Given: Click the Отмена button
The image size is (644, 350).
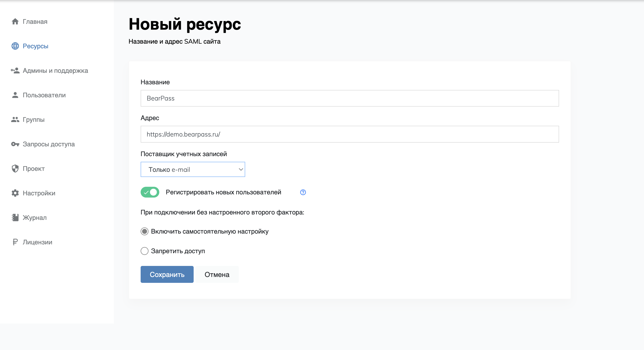Looking at the screenshot, I should (x=217, y=274).
